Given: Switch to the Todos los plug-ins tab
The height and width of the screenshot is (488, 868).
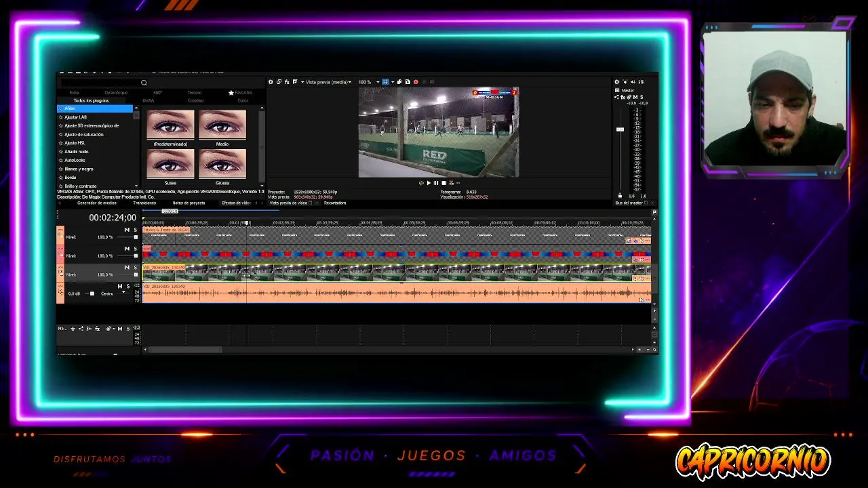Looking at the screenshot, I should tap(91, 100).
